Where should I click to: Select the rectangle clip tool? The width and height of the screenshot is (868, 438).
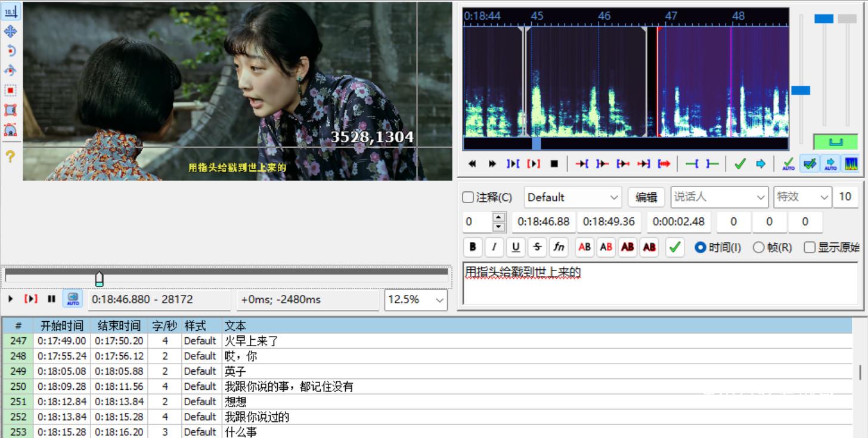click(10, 110)
